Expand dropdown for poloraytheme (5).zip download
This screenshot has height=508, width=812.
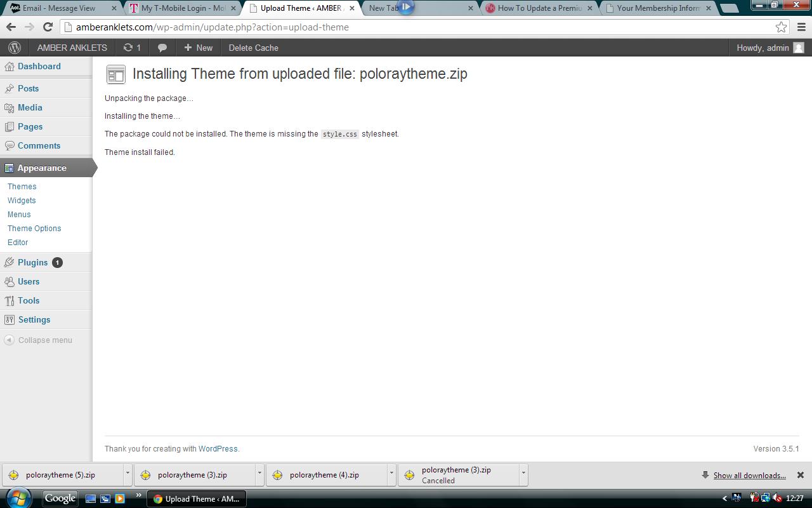pyautogui.click(x=128, y=474)
